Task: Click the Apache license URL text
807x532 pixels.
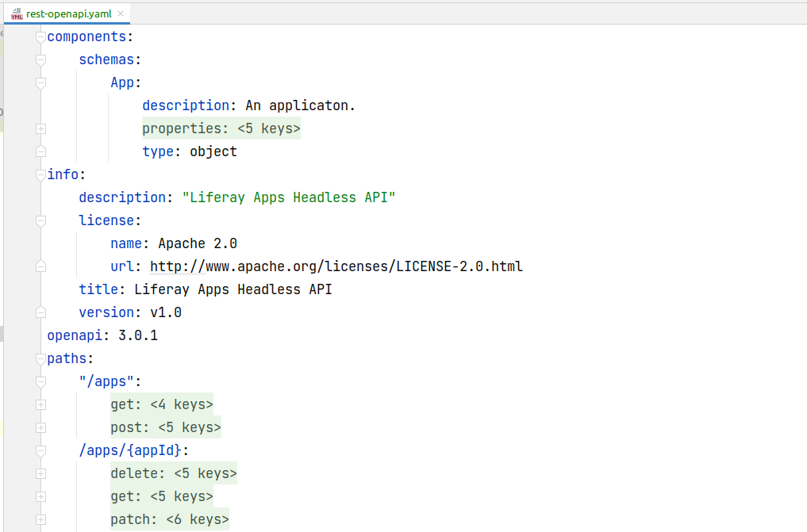Action: pos(336,266)
